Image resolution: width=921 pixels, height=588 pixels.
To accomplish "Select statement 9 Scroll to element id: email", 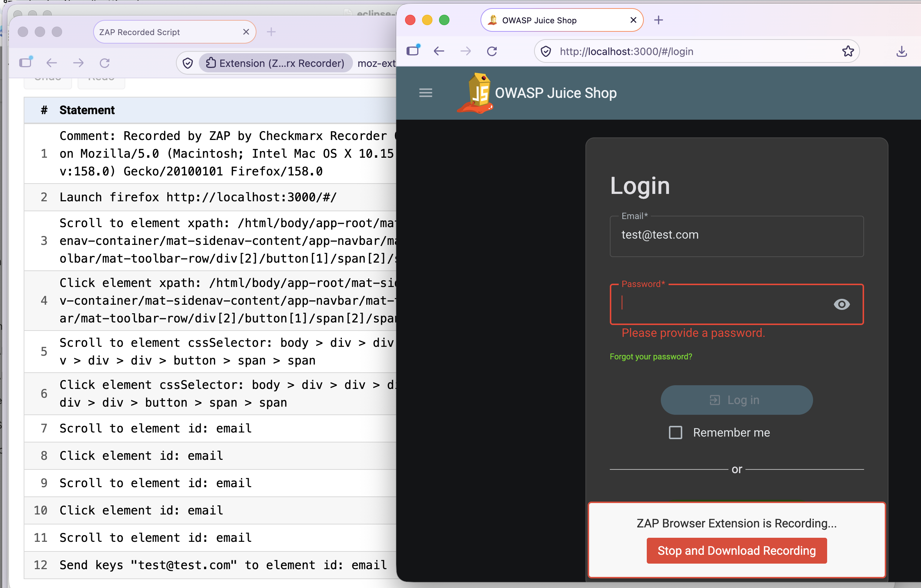I will (x=210, y=483).
